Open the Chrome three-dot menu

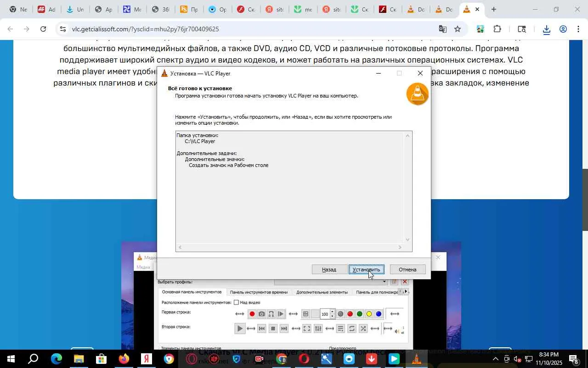point(579,29)
